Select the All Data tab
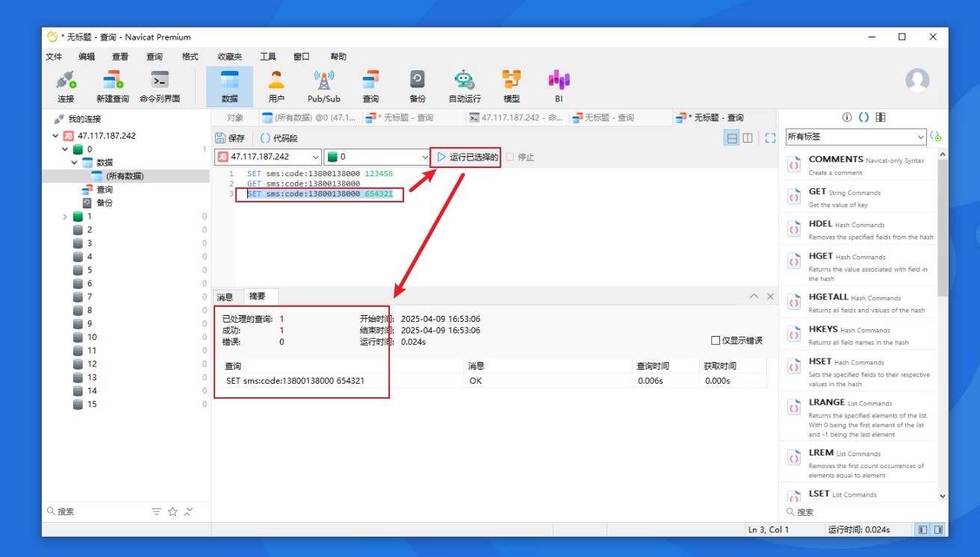 pos(308,117)
